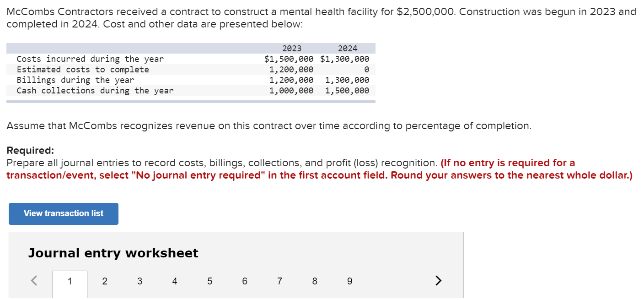Open journal entry 7
Screen dimensions: 644x300
click(279, 281)
